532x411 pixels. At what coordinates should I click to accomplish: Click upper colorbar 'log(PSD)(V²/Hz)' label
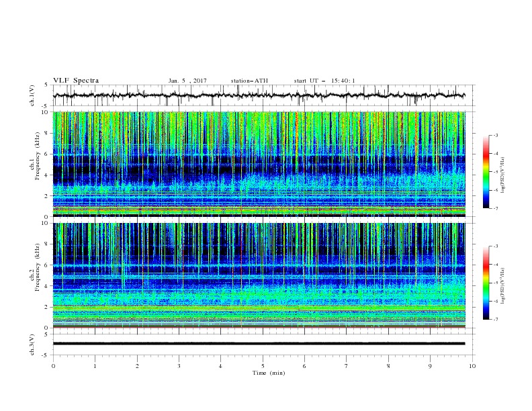503,175
